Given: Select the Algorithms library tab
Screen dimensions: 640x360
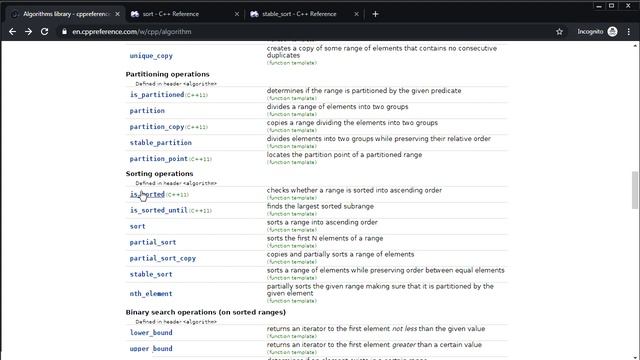Looking at the screenshot, I should click(65, 14).
